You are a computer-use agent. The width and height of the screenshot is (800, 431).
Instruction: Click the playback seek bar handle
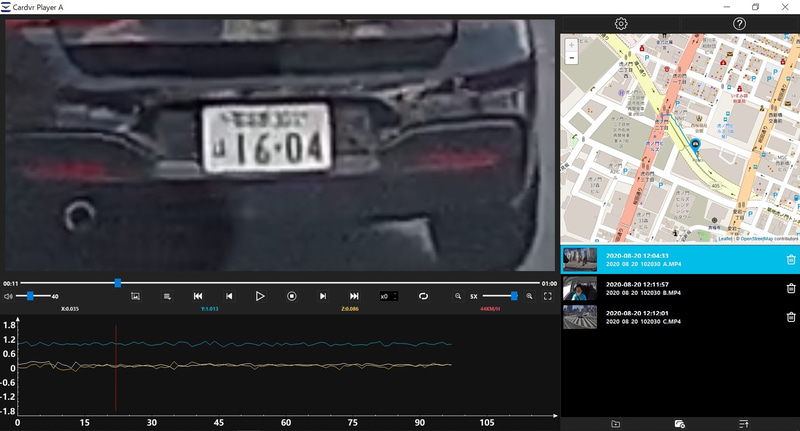[x=118, y=283]
